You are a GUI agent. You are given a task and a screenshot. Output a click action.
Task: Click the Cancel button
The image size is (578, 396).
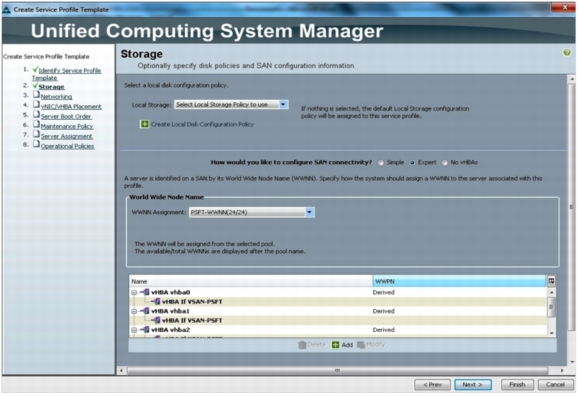click(555, 385)
